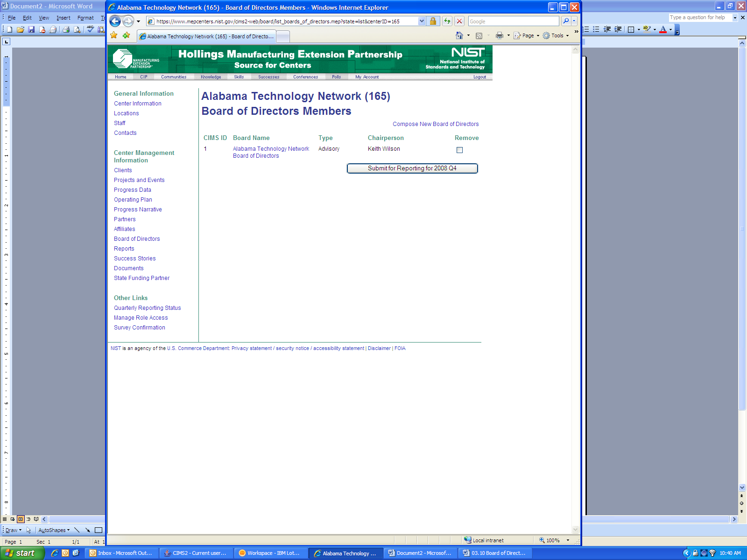Apply the Highlight tool in Word
747x560 pixels.
coord(647,29)
